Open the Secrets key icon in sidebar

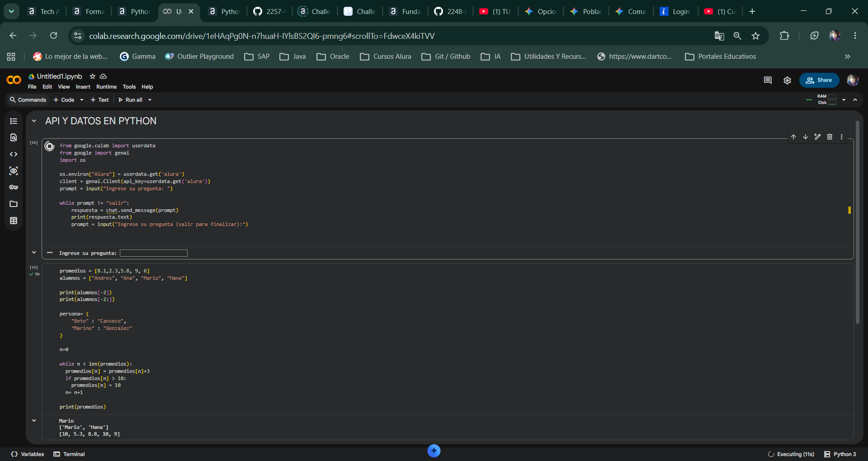[14, 187]
